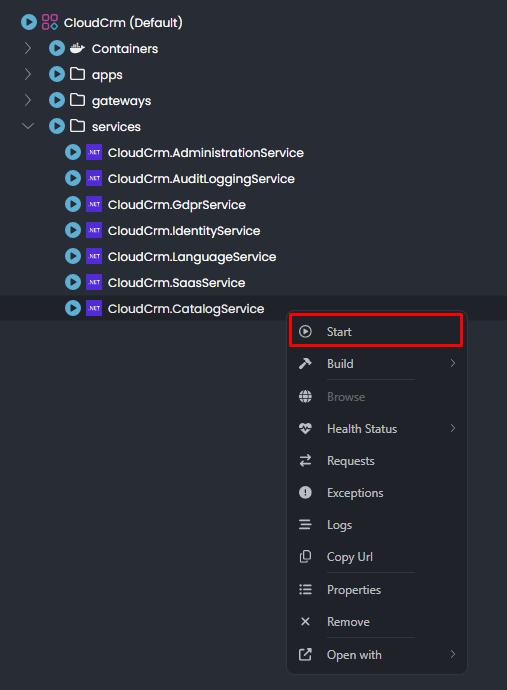Select Health Status menu entry
The height and width of the screenshot is (690, 507).
click(x=377, y=429)
